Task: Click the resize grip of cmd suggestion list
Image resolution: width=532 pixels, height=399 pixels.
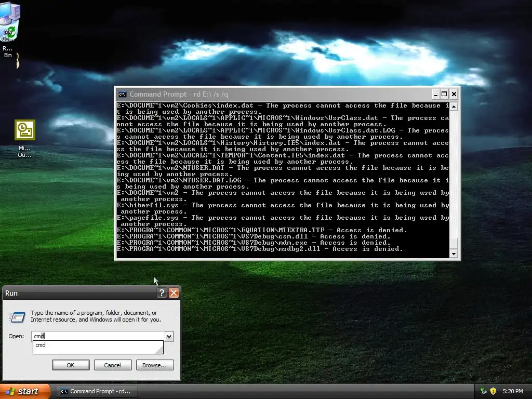Action: [159, 350]
